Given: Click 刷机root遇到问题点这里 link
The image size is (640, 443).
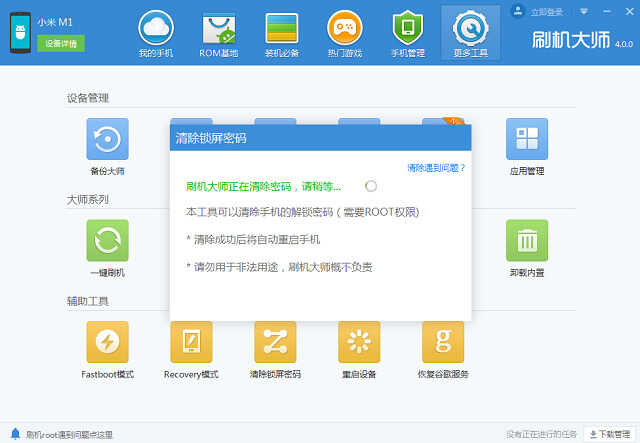Looking at the screenshot, I should pos(69,435).
